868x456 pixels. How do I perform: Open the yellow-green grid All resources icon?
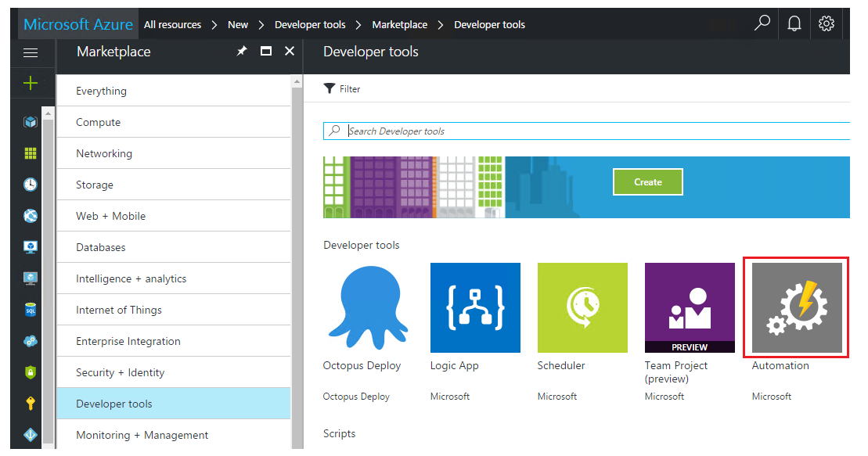point(31,153)
